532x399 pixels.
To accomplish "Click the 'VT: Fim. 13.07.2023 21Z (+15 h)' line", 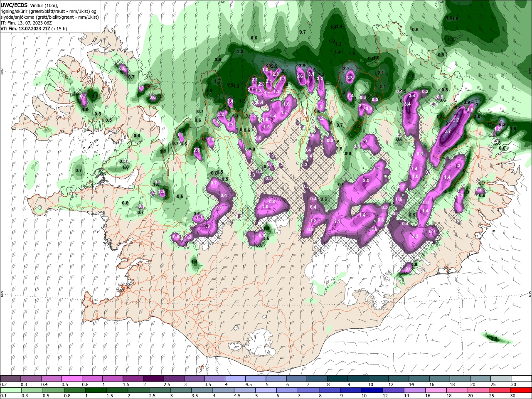I will pyautogui.click(x=33, y=29).
